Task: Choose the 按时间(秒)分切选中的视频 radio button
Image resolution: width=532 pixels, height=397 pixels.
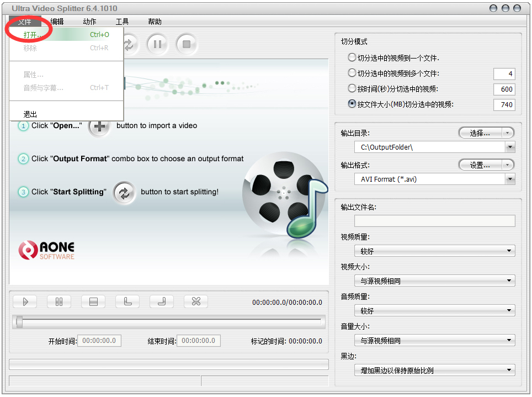Action: tap(352, 88)
